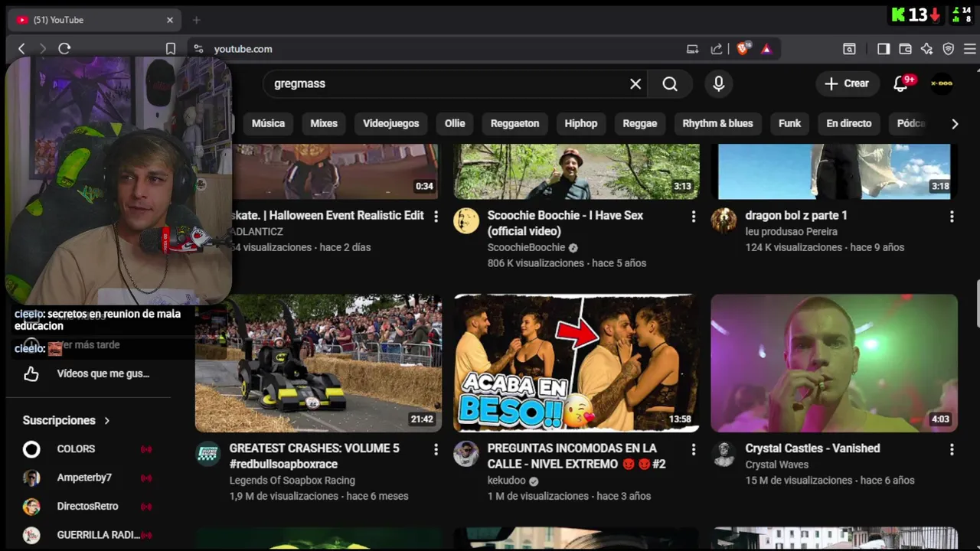The height and width of the screenshot is (551, 980).
Task: Clear the gregmass search text
Action: [x=635, y=84]
